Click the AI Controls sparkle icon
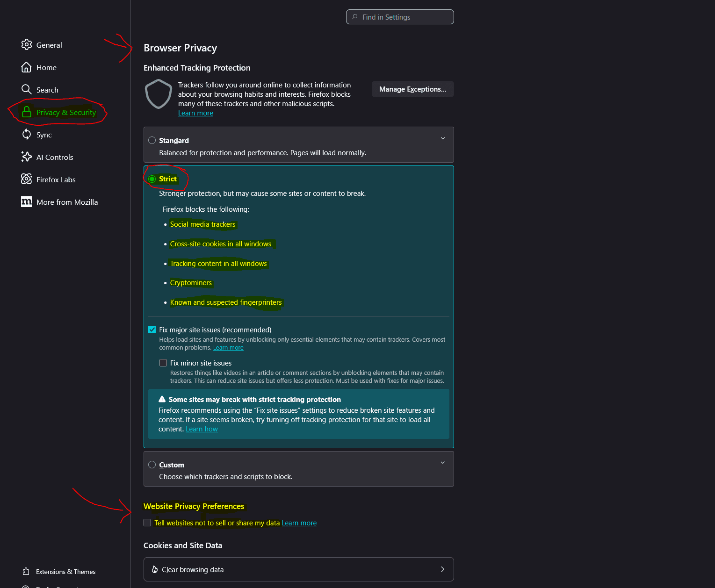 [x=27, y=157]
